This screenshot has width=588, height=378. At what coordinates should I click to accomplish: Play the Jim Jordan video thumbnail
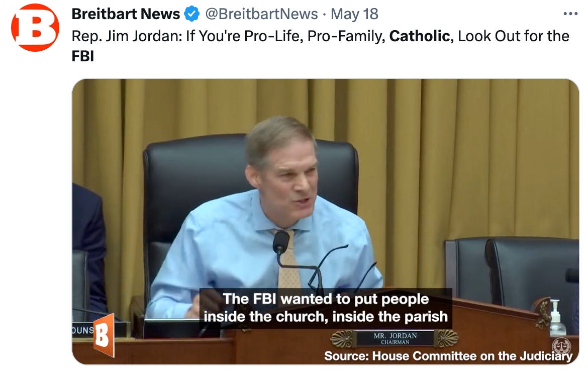(326, 221)
